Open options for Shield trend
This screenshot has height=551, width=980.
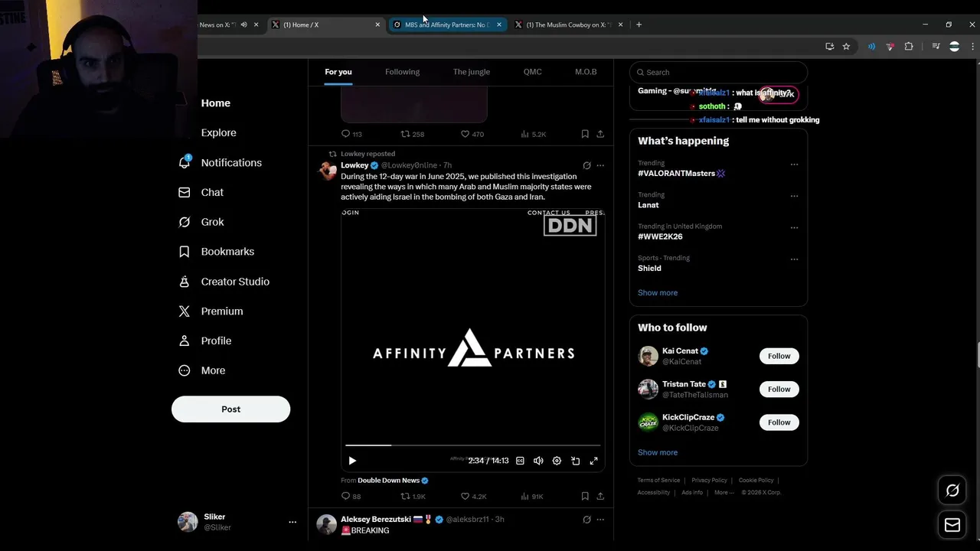point(794,259)
